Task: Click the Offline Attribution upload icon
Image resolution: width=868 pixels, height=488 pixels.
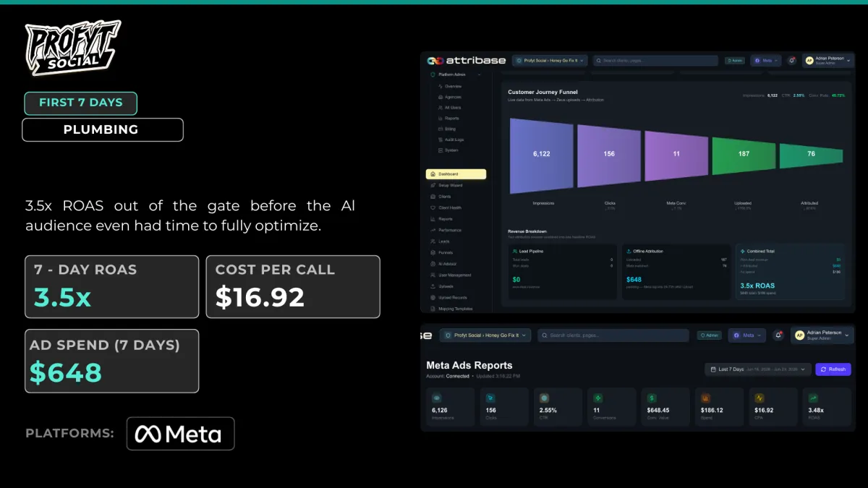Action: pos(628,251)
